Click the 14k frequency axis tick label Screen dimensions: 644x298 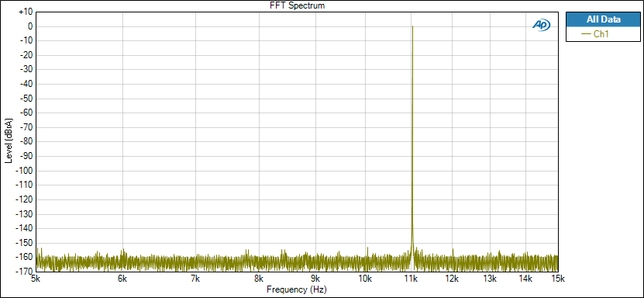525,279
